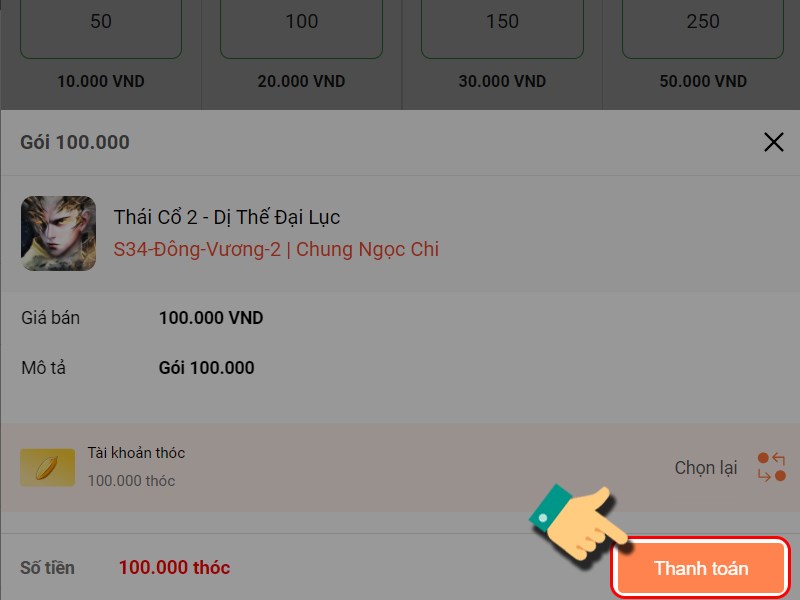Screen dimensions: 800x600
Task: Click the server name S34-Đông-Vương-2 text
Action: [x=196, y=250]
